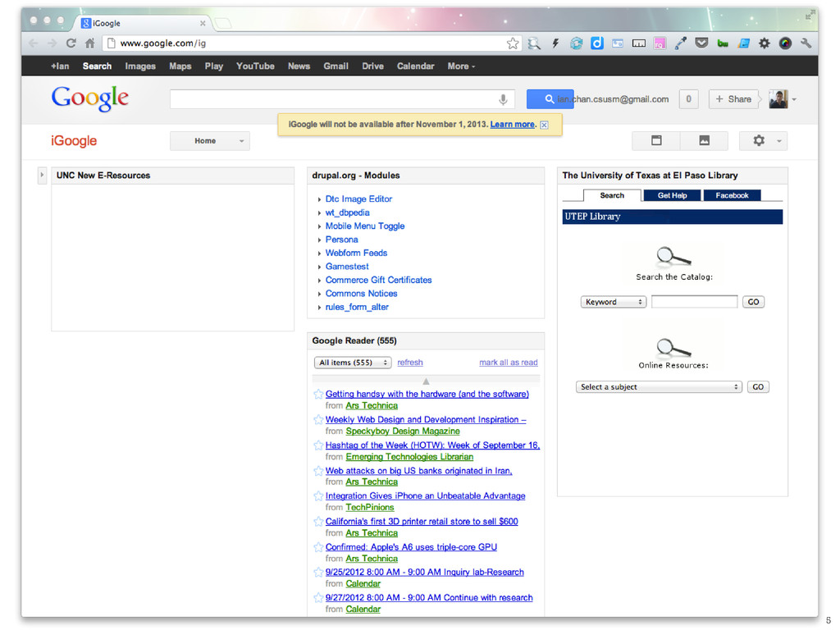Star the 9/27/2012 Continue with research item
Screen dimensions: 840x630
coord(318,598)
